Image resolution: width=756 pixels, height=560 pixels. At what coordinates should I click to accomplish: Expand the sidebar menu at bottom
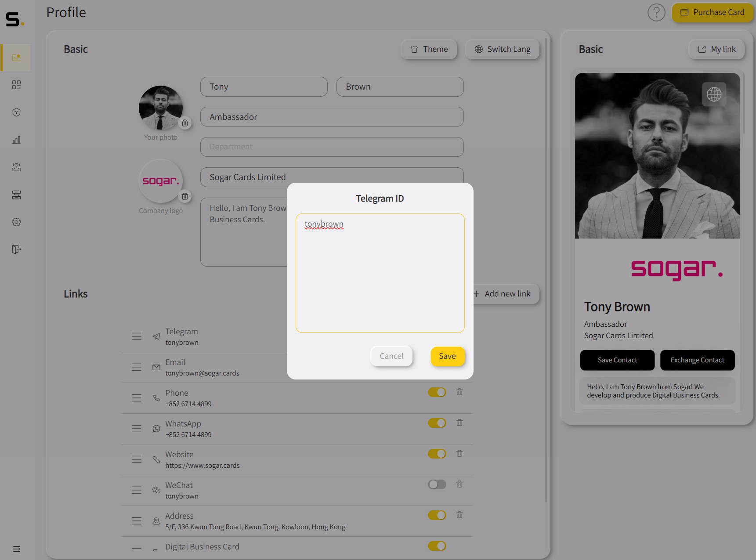[16, 549]
